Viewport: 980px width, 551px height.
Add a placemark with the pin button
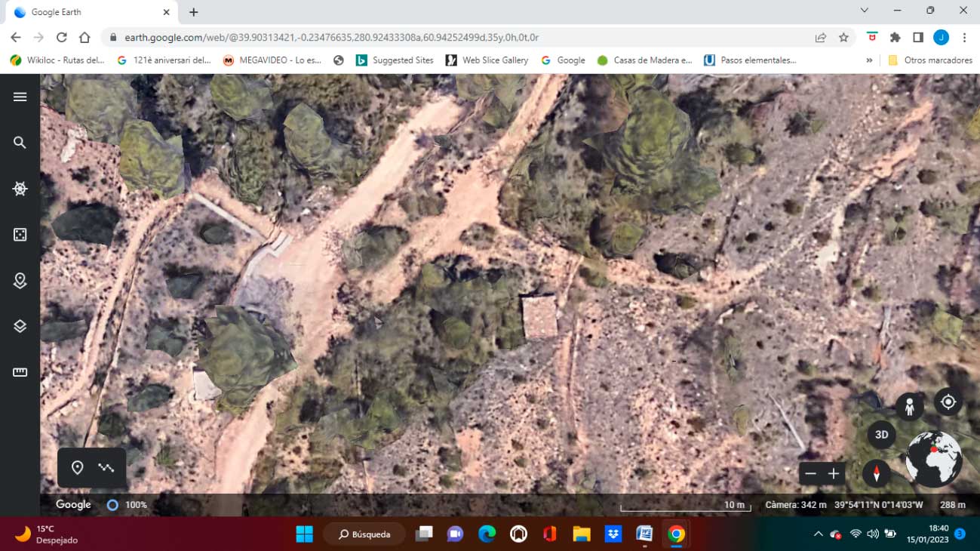click(77, 468)
